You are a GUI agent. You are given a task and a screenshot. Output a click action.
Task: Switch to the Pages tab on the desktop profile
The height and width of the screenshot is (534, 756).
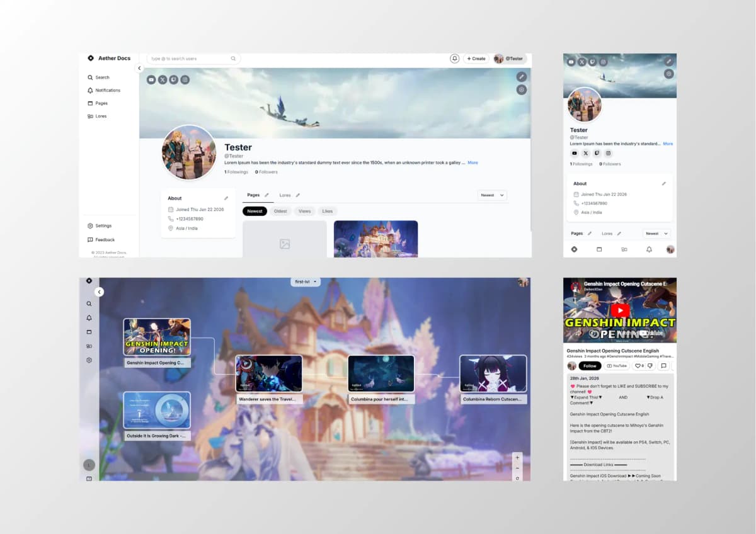(253, 195)
